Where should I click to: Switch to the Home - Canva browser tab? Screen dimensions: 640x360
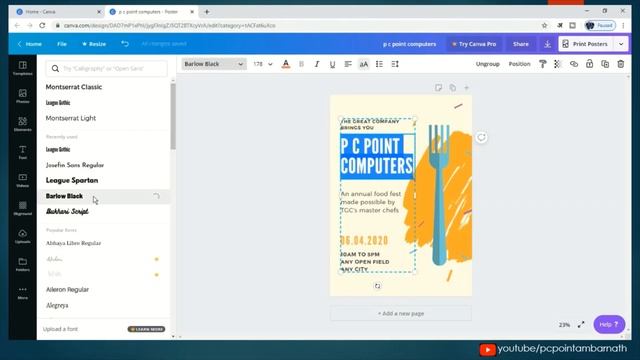pos(58,12)
